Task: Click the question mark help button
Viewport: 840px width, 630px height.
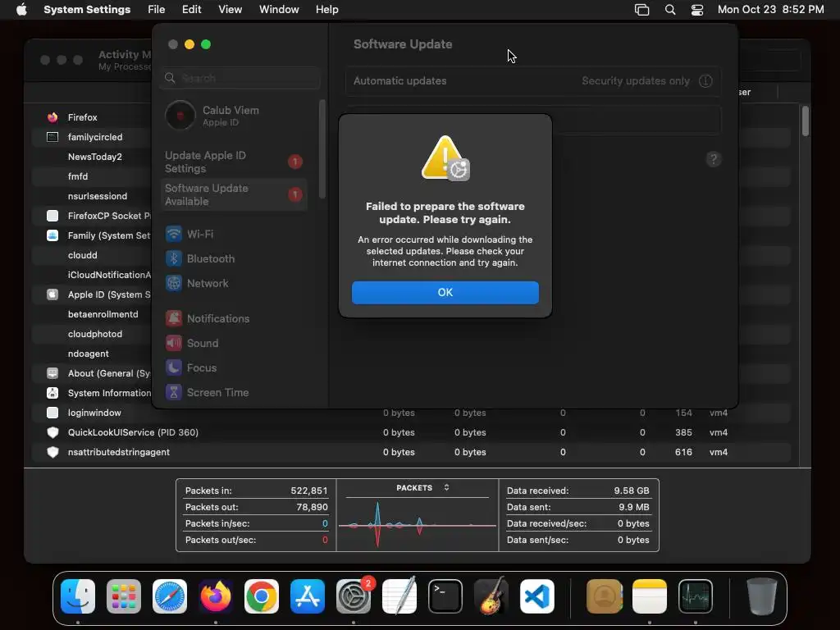Action: [x=713, y=159]
